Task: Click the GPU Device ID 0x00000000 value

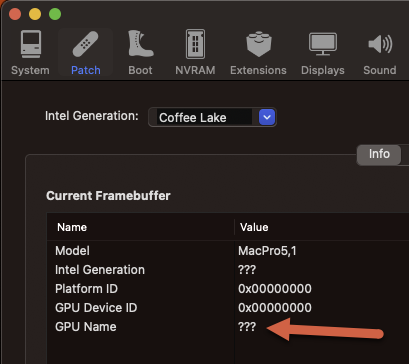Action: [x=275, y=308]
